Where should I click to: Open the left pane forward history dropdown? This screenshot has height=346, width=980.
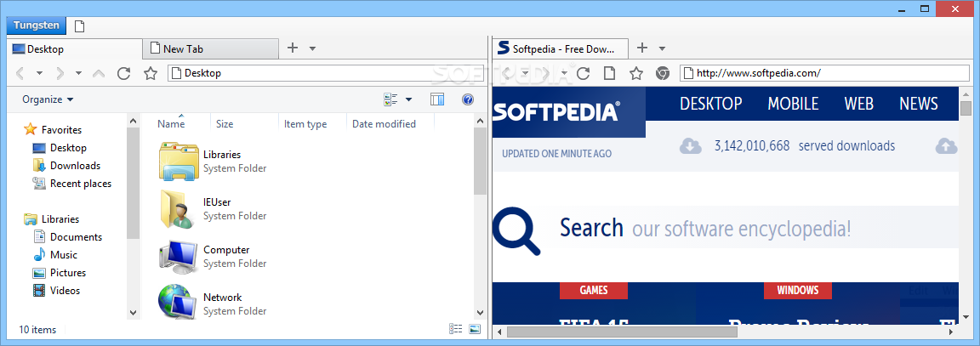(79, 74)
